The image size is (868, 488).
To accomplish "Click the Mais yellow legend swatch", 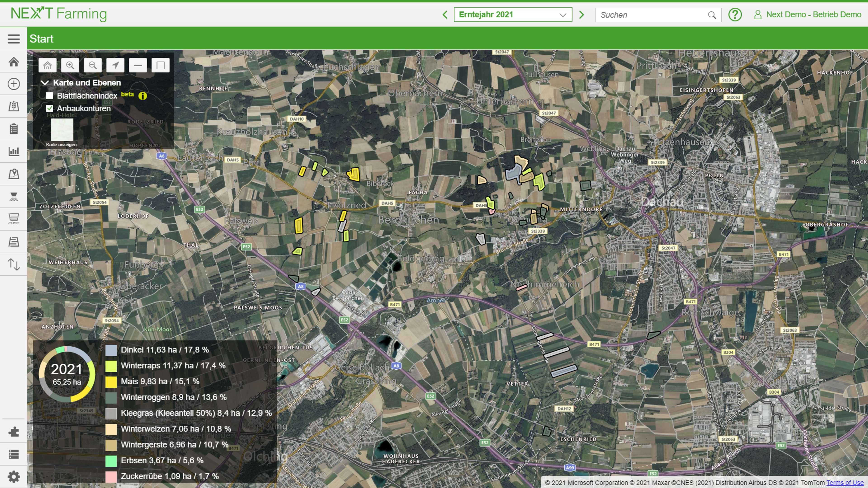I will (x=111, y=382).
